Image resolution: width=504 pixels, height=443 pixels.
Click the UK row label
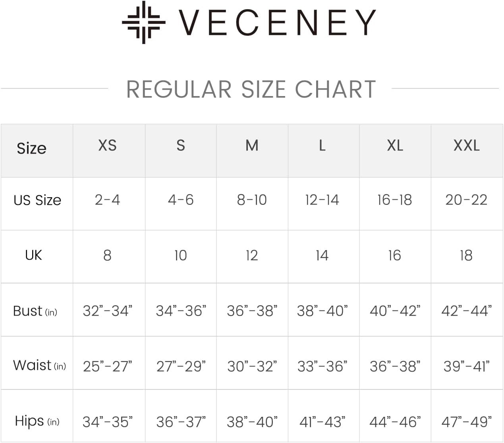pyautogui.click(x=33, y=255)
